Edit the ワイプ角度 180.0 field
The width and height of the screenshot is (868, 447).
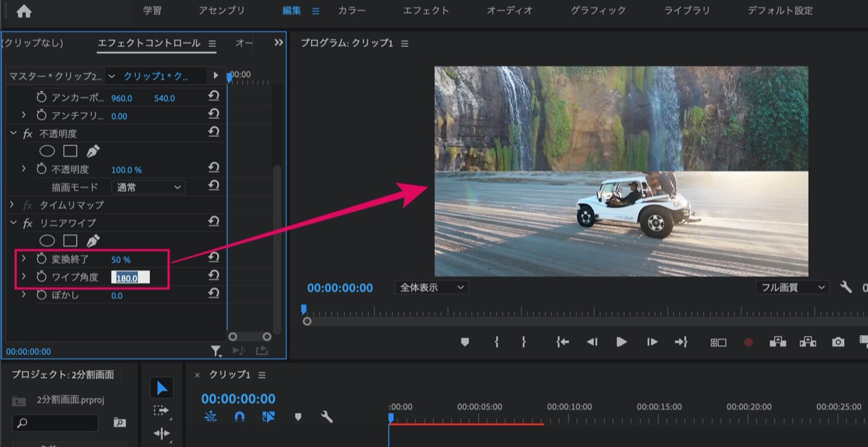coord(130,278)
